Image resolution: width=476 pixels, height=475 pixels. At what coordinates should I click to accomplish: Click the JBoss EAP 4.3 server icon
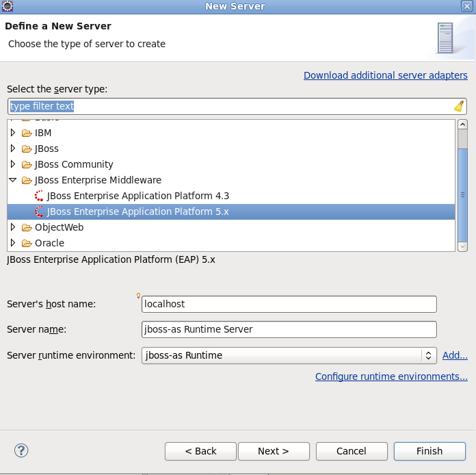click(39, 196)
